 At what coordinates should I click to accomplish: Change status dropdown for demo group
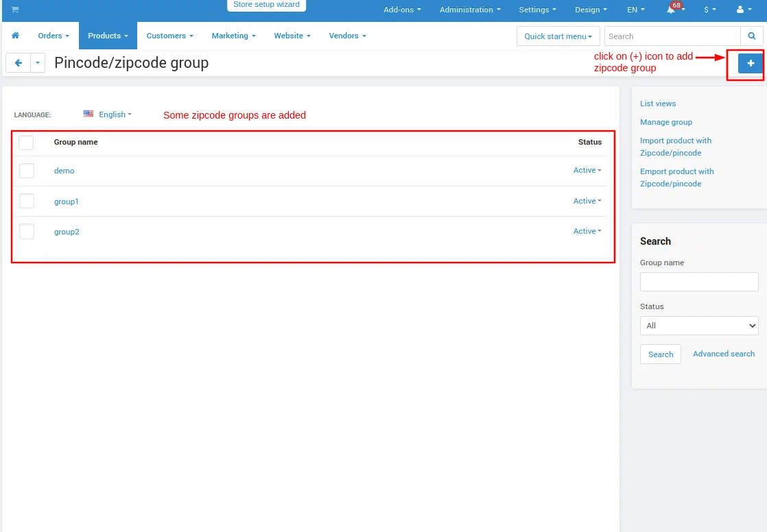point(587,170)
